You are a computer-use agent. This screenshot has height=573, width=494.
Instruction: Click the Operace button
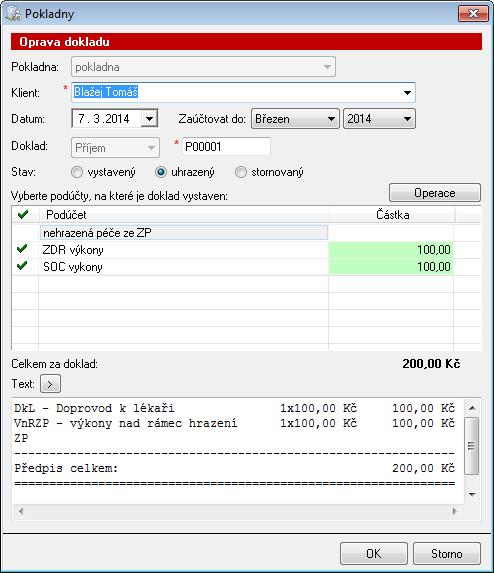[435, 193]
